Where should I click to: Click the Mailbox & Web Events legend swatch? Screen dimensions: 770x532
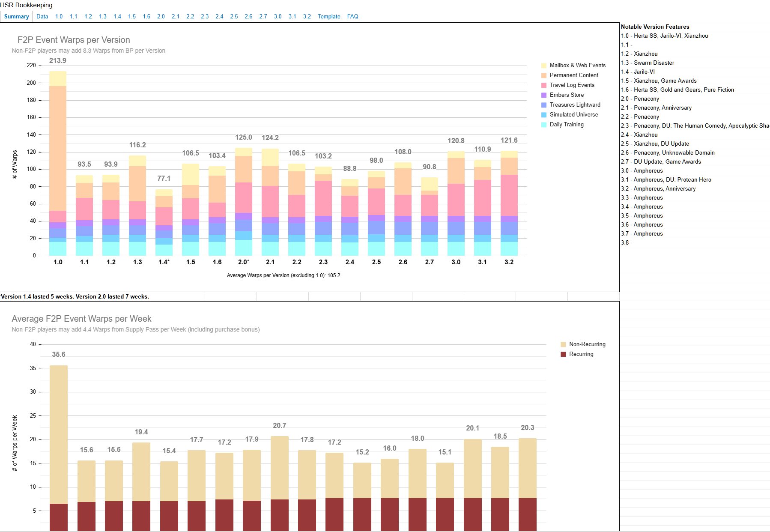tap(544, 66)
